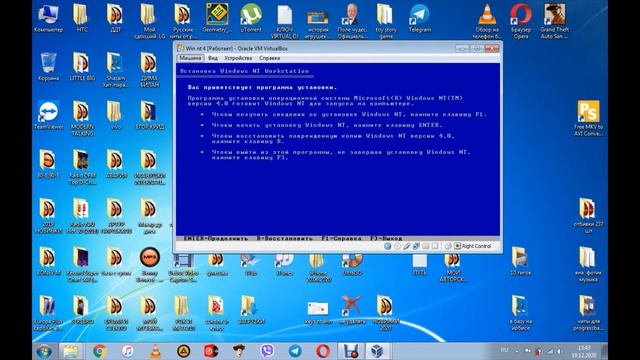This screenshot has height=360, width=640.
Task: Show hidden tray icons arrow
Action: 517,351
